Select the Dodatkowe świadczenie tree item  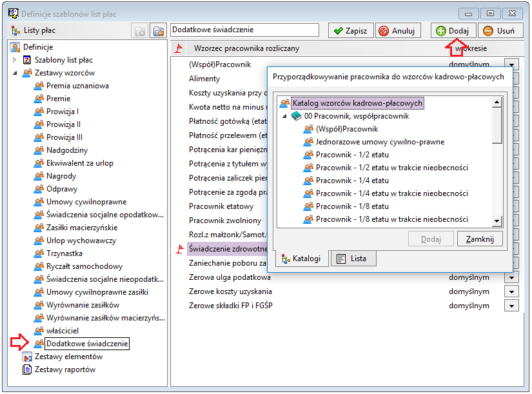[87, 344]
